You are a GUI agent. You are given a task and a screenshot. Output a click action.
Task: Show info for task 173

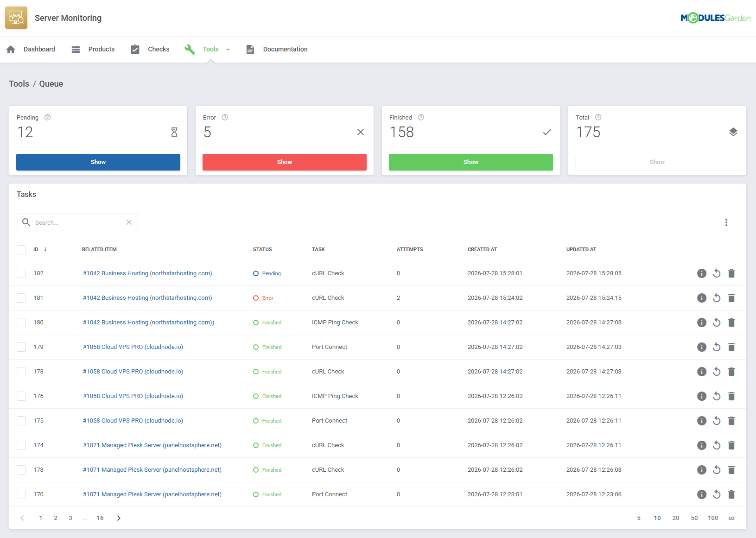[702, 470]
